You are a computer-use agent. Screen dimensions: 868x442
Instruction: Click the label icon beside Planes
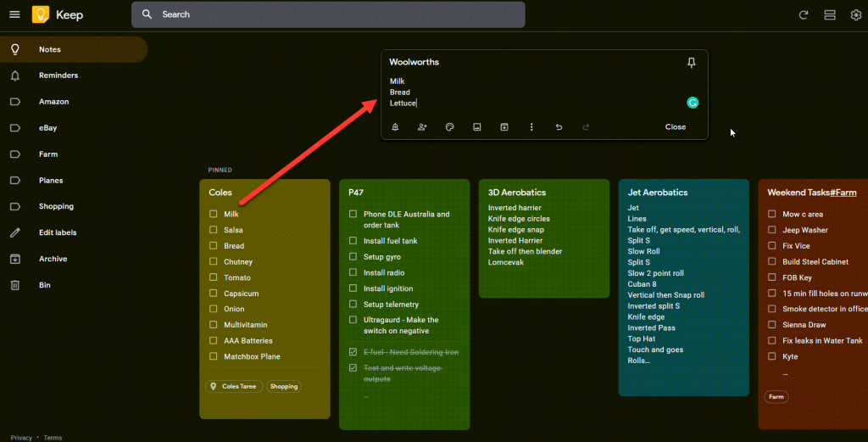click(15, 180)
